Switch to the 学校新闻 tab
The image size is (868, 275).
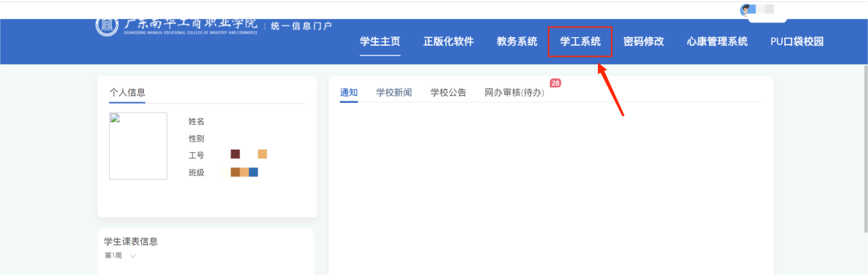tap(394, 93)
